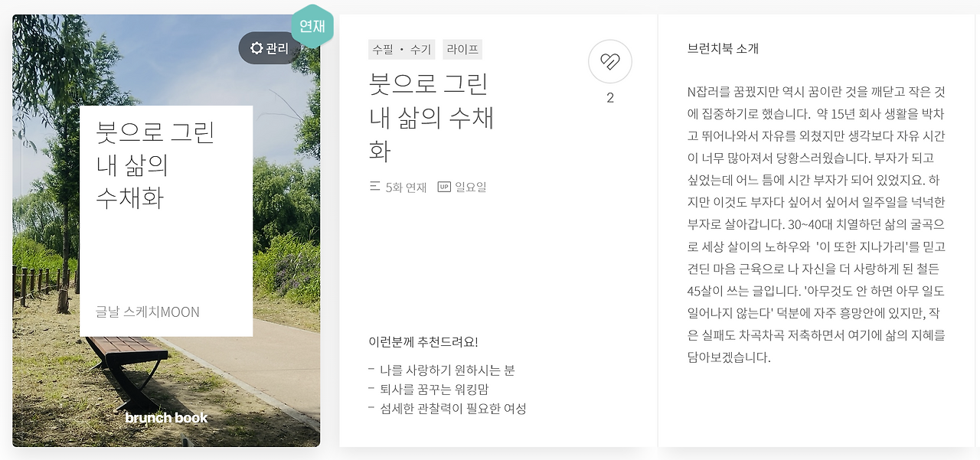Click recommendation 나를 사랑하기 원하시는 분
Image resolution: width=980 pixels, height=460 pixels.
[x=445, y=370]
